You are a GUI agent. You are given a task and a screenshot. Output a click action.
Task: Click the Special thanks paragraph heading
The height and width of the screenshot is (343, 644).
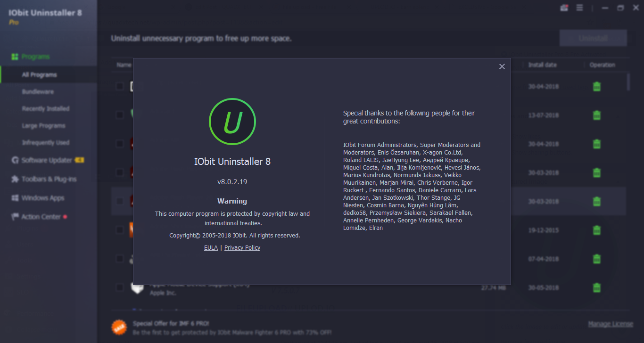tap(409, 117)
